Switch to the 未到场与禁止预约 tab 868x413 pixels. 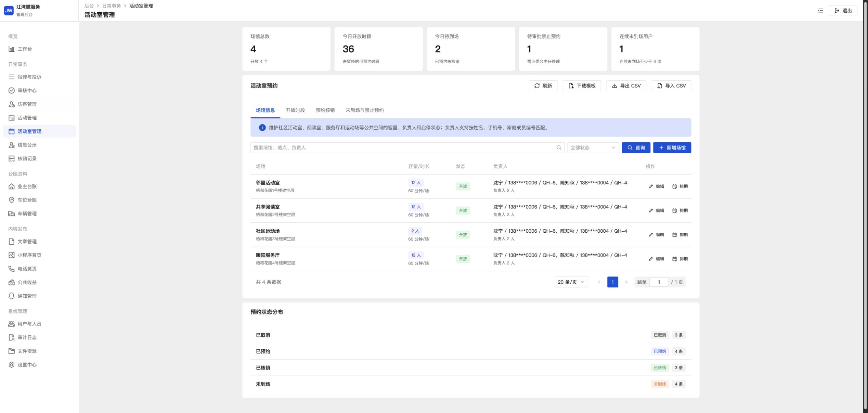364,110
